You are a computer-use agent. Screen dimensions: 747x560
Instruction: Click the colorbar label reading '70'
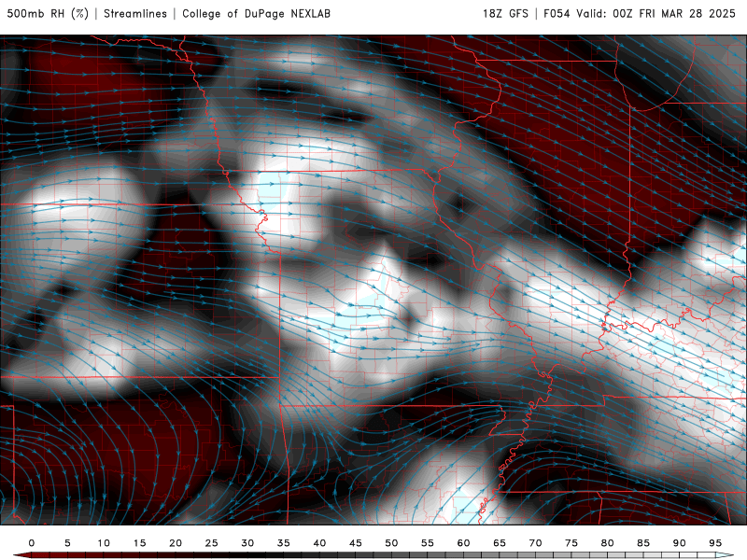pyautogui.click(x=535, y=543)
